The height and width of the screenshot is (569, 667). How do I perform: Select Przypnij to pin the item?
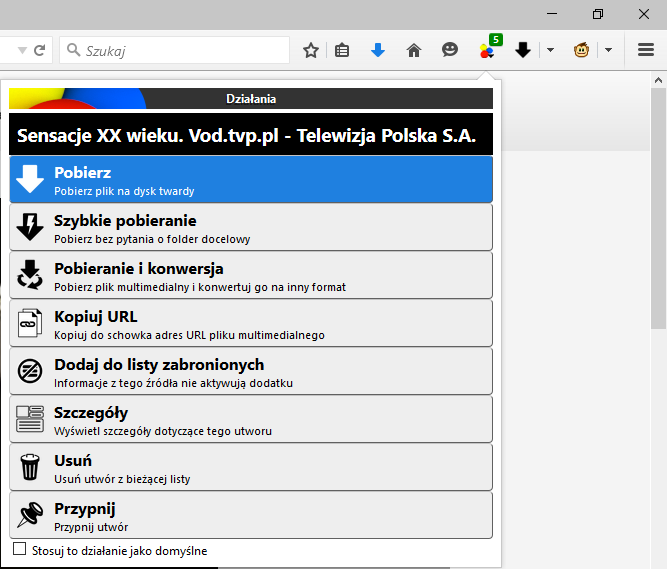(251, 515)
